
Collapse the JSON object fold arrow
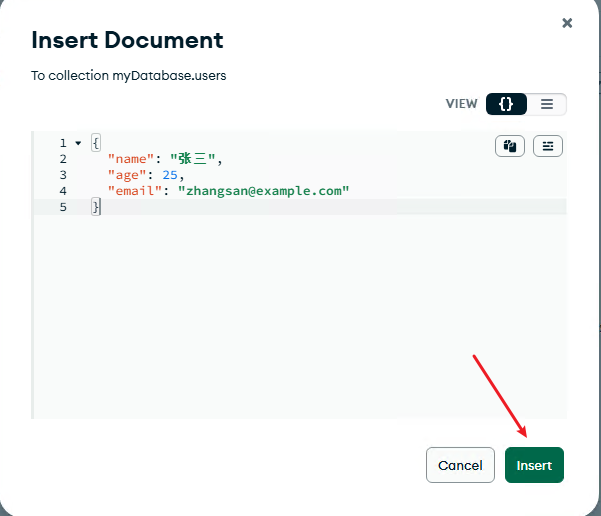(78, 143)
